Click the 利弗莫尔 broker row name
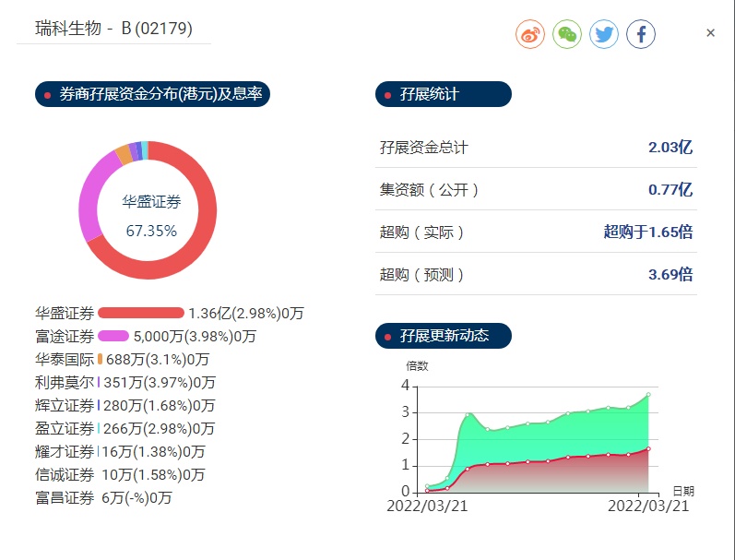The height and width of the screenshot is (560, 735). click(65, 382)
